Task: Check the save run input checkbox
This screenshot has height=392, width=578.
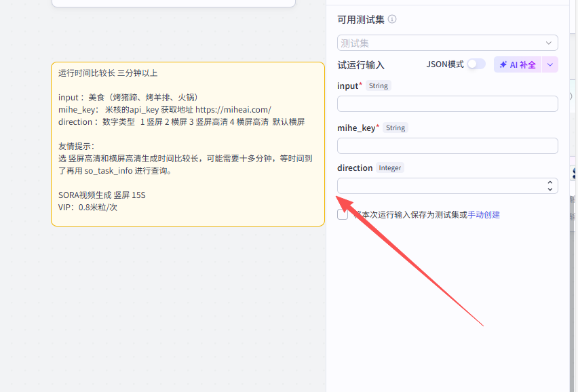Action: [343, 214]
